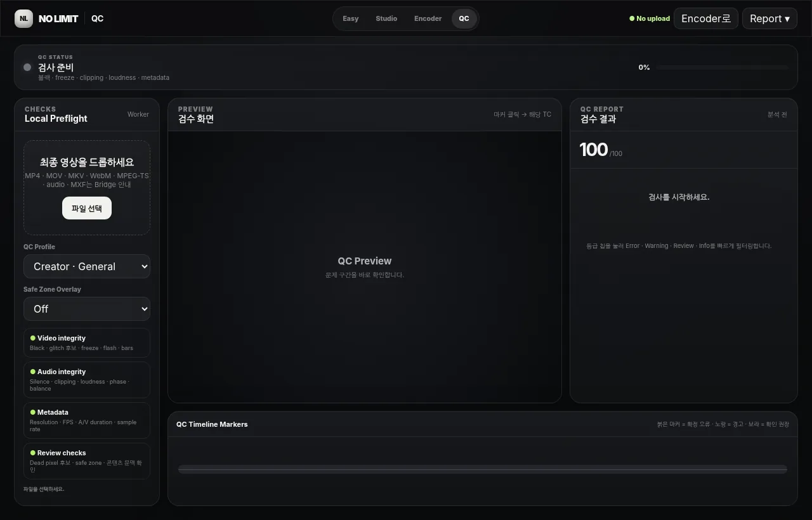The height and width of the screenshot is (520, 812).
Task: Click the 마커 클릭 → 해당 TC hint
Action: coord(523,114)
